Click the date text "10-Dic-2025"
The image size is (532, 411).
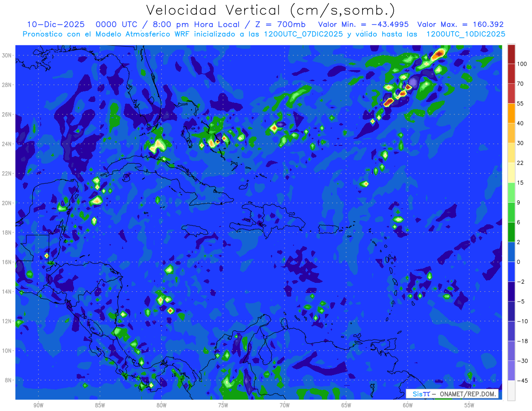click(55, 24)
